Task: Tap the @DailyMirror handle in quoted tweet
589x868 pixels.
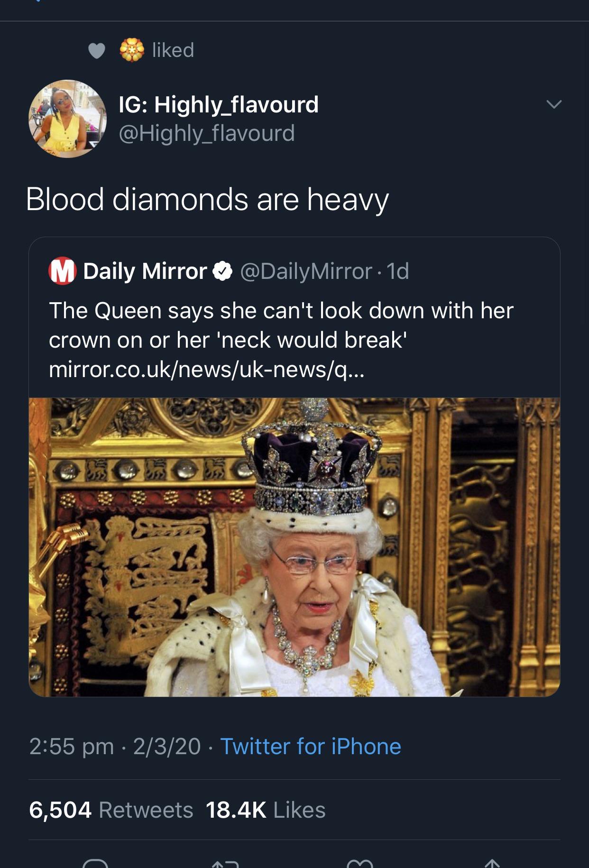Action: click(306, 271)
